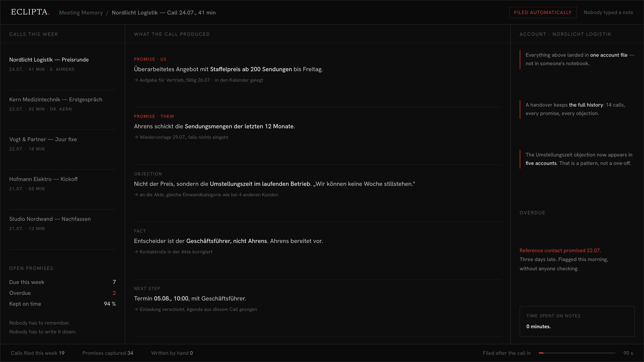The height and width of the screenshot is (362, 644).
Task: Click the 'Nobody has to remember.' line
Action: (x=39, y=323)
